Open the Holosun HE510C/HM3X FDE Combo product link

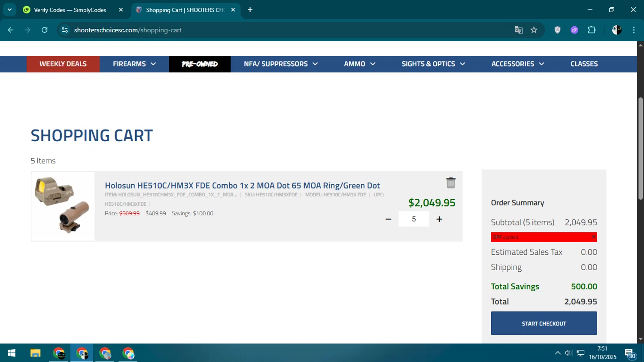coord(242,186)
